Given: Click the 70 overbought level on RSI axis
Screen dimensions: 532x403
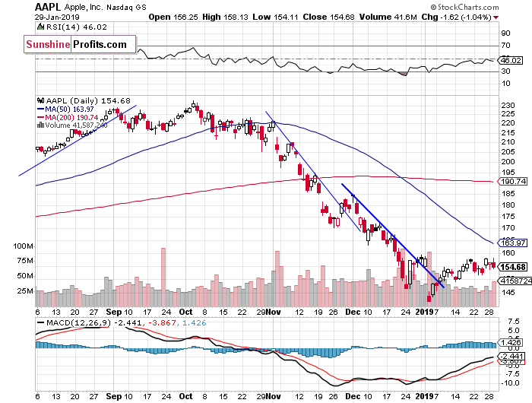Looking at the screenshot, I should [506, 45].
